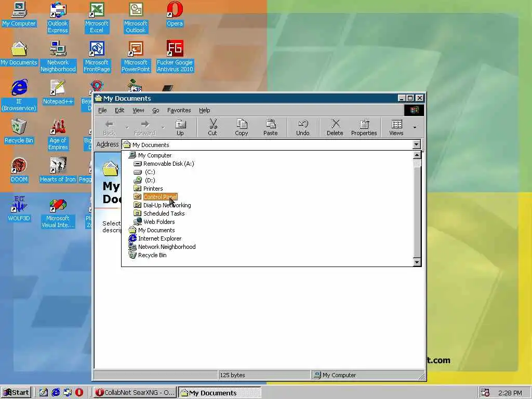Select Microsoft FrontPage desktop icon
Screen dimensions: 532x399
pyautogui.click(x=97, y=57)
